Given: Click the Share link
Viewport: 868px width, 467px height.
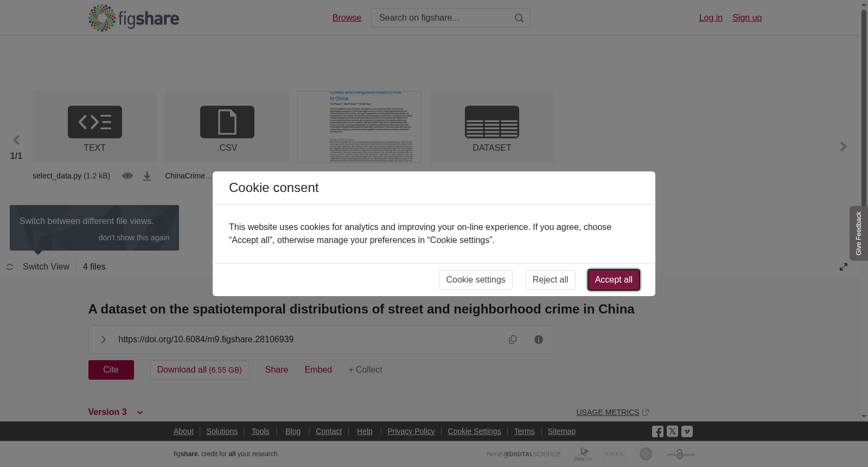Looking at the screenshot, I should [277, 370].
